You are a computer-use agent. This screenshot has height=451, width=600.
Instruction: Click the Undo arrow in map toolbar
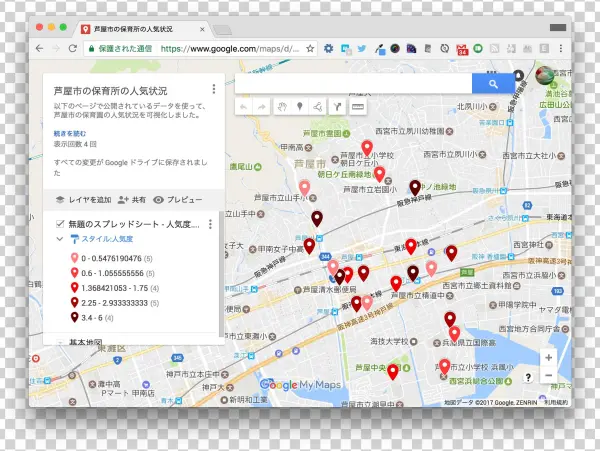pos(243,107)
